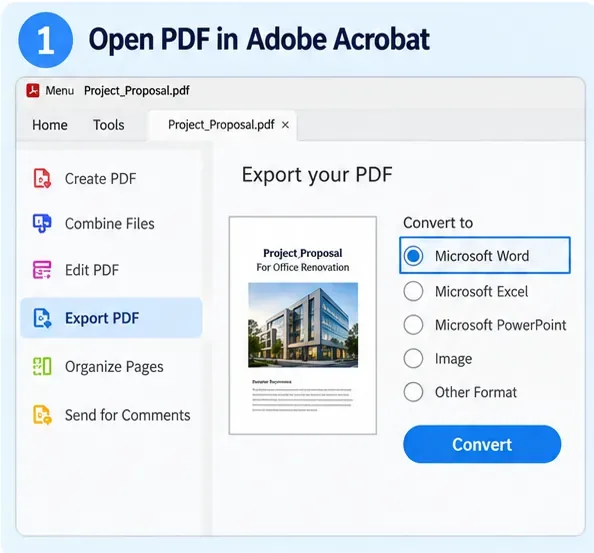The image size is (594, 553).
Task: Open the Edit PDF label
Action: coord(92,270)
